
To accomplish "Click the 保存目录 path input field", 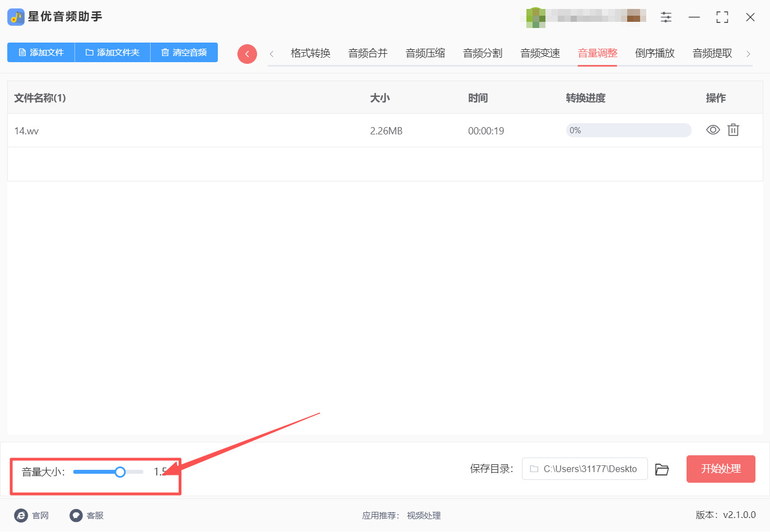I will coord(585,469).
